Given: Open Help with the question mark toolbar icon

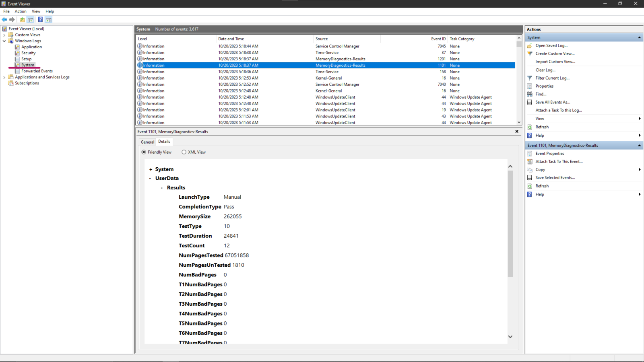Looking at the screenshot, I should (x=40, y=19).
